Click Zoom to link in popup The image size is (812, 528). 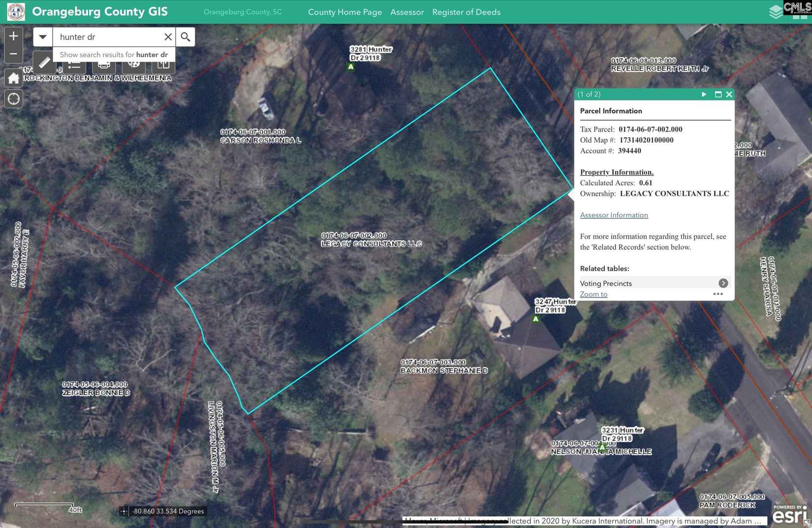pyautogui.click(x=593, y=294)
